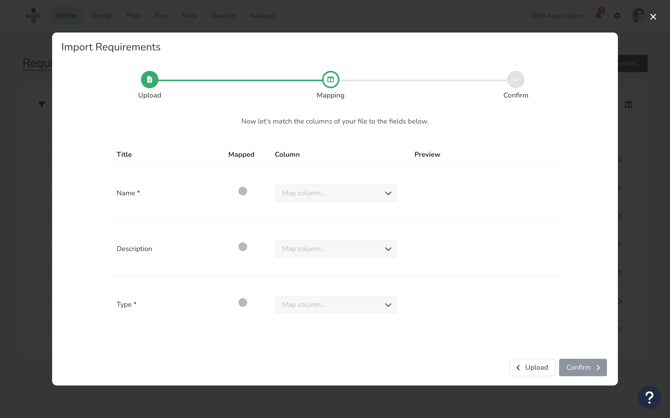Click the notification bell icon
The image size is (670, 418).
pos(598,15)
